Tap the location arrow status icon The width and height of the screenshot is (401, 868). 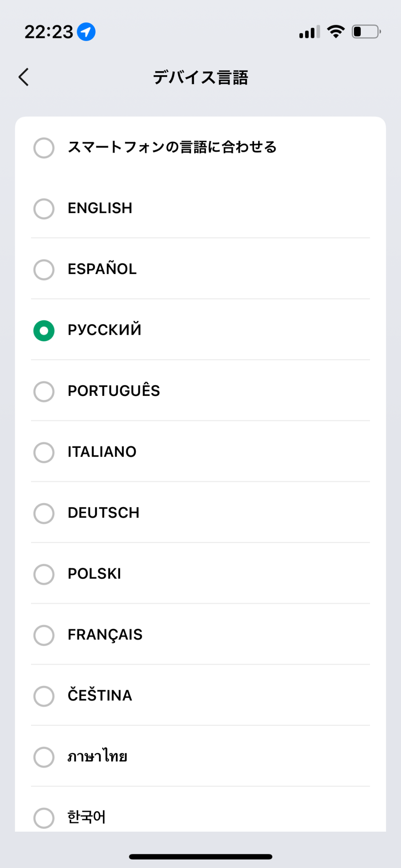(86, 32)
